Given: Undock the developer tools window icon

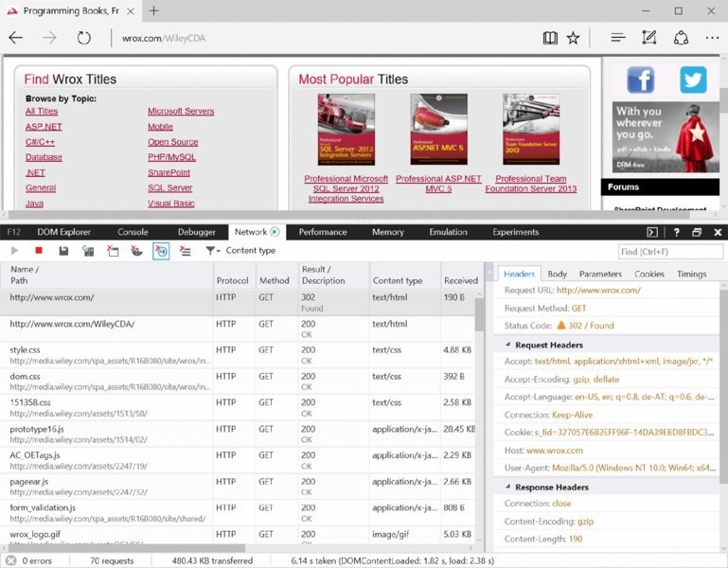Looking at the screenshot, I should pyautogui.click(x=697, y=232).
